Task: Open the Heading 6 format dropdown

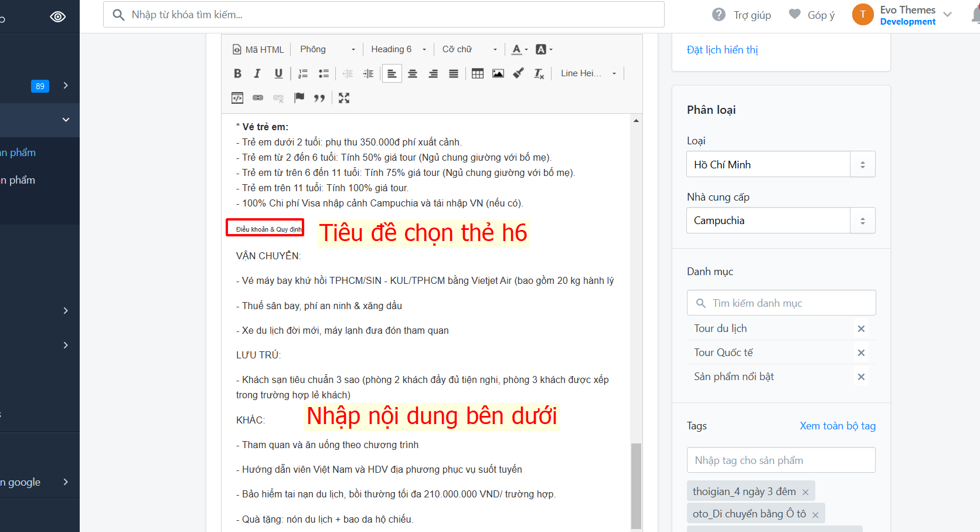Action: 399,49
